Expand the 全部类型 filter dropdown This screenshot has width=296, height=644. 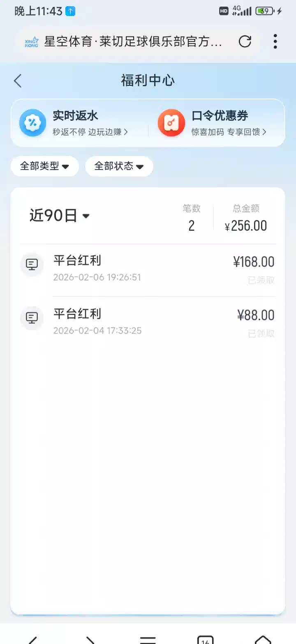coord(44,166)
